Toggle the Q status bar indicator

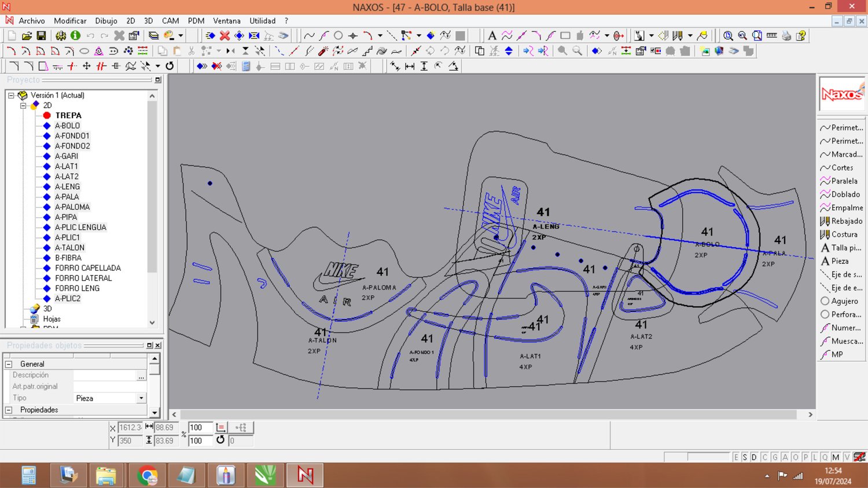click(x=825, y=457)
